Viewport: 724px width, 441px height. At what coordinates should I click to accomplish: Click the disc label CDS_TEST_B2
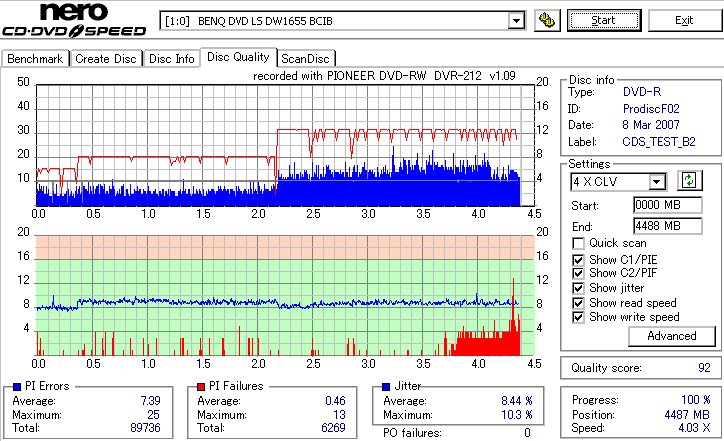[659, 142]
